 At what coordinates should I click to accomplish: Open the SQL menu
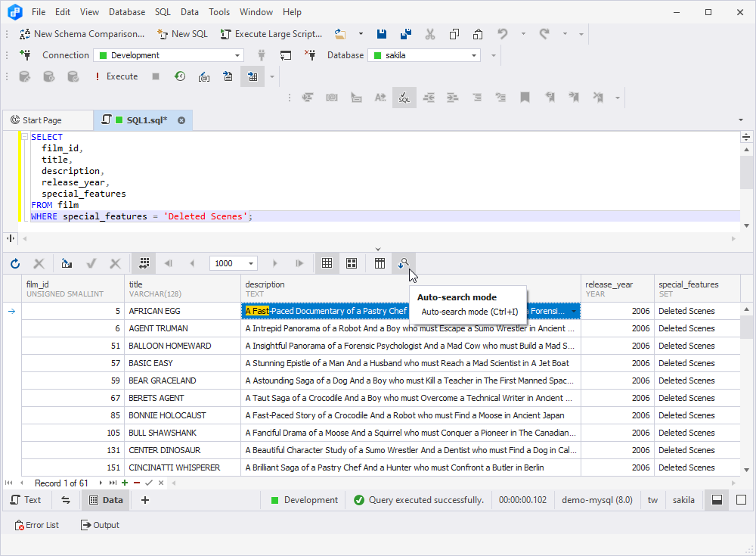[x=163, y=12]
